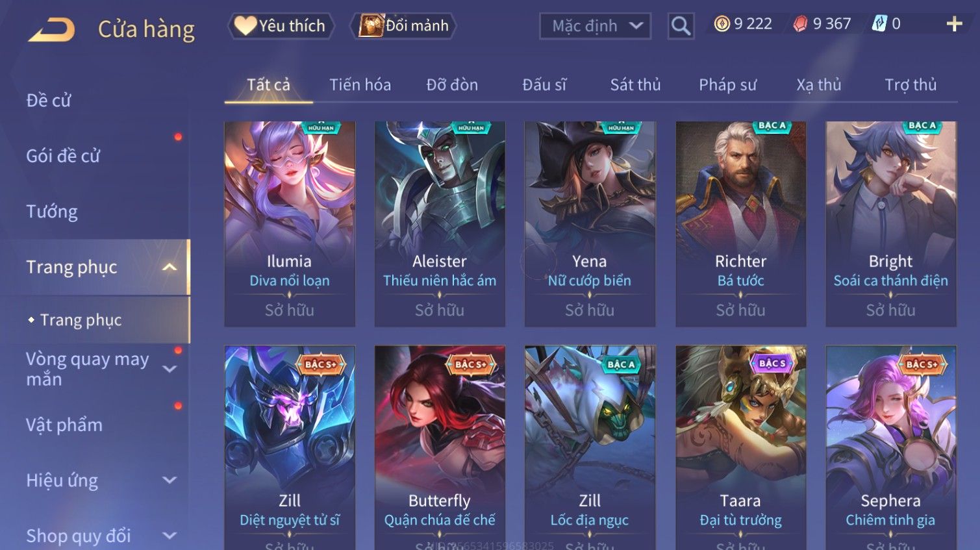Screen dimensions: 980x550
Task: Select the Butterfly Quận chúa đế chế skin
Action: (440, 447)
